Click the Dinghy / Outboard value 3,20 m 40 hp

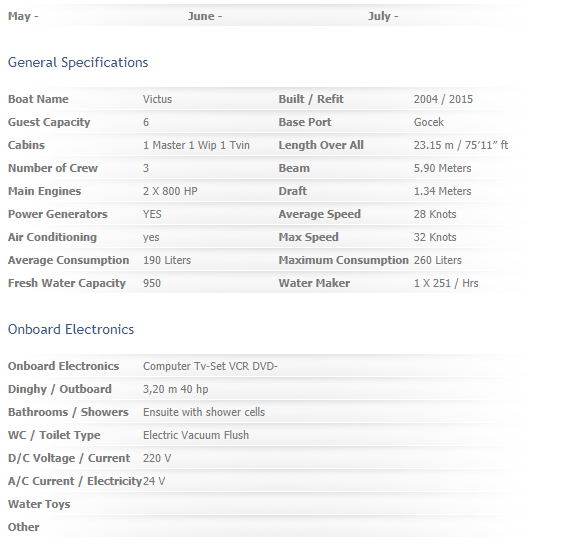(176, 389)
